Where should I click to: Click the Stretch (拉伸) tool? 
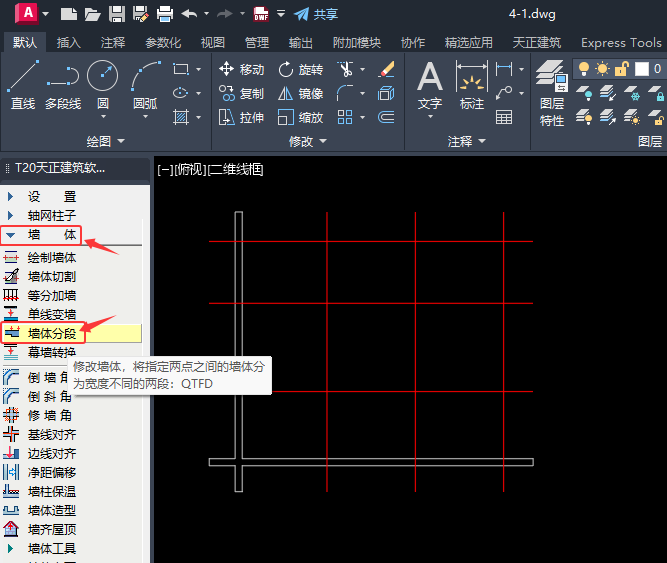tap(241, 117)
